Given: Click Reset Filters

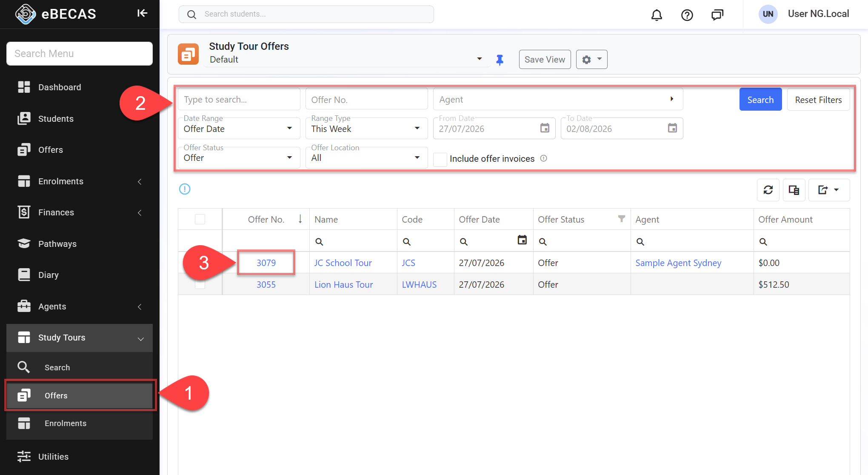Looking at the screenshot, I should click(x=818, y=100).
